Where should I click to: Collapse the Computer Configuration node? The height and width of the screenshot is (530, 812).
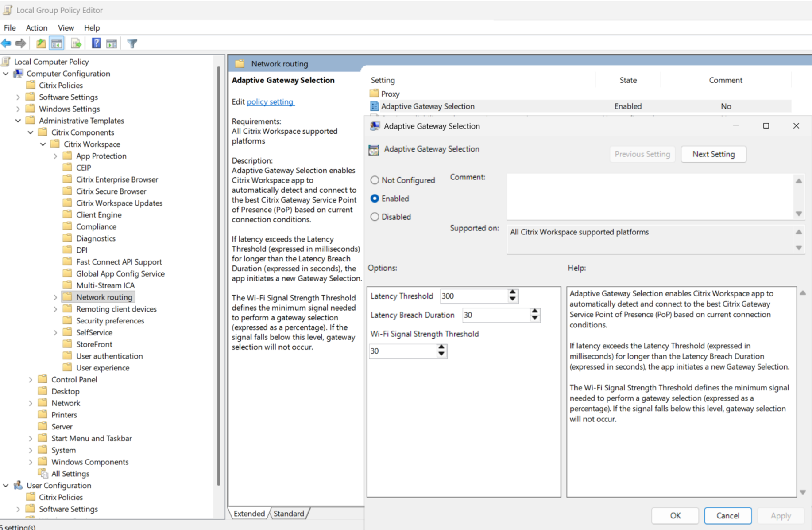pyautogui.click(x=6, y=74)
